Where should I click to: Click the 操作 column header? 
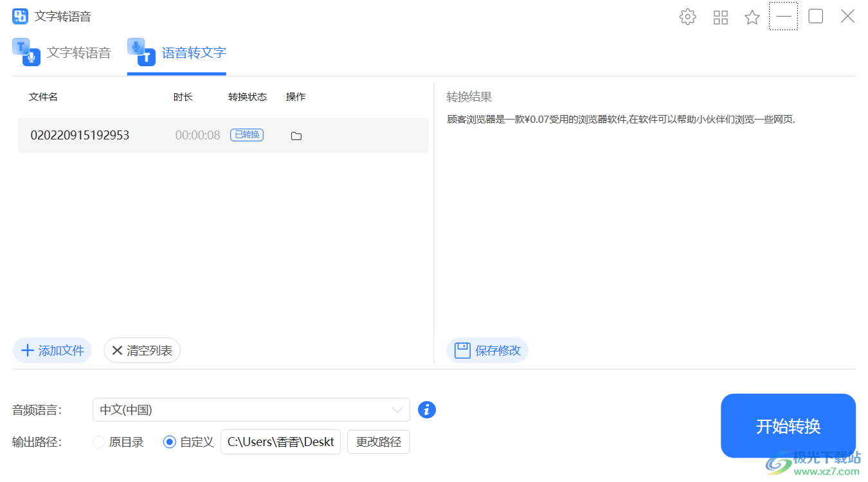296,97
